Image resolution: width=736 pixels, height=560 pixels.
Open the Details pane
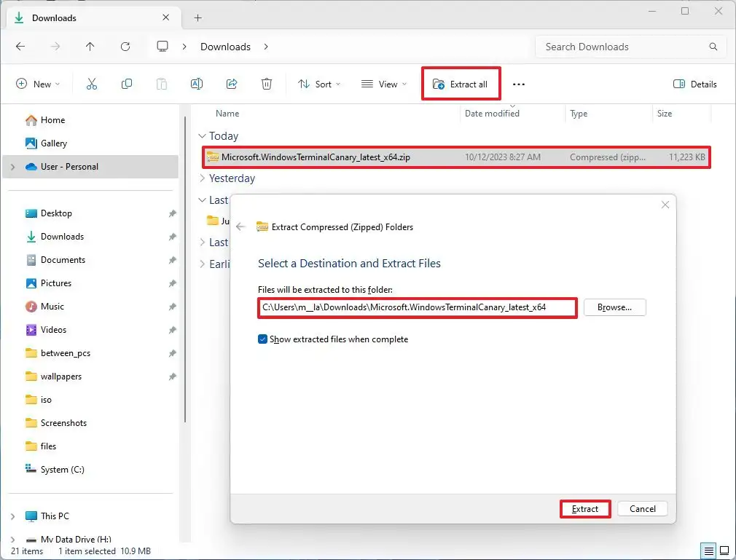694,84
